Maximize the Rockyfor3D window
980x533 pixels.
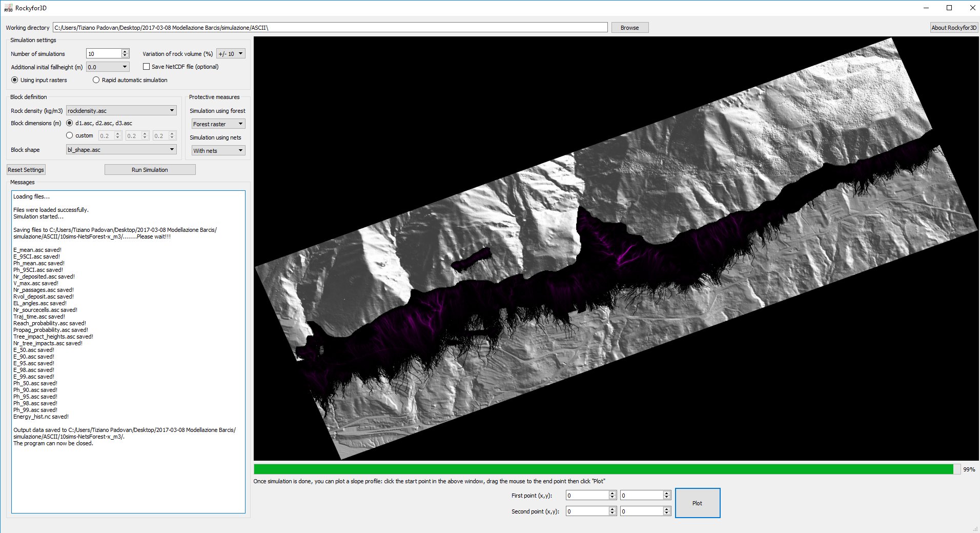[949, 8]
